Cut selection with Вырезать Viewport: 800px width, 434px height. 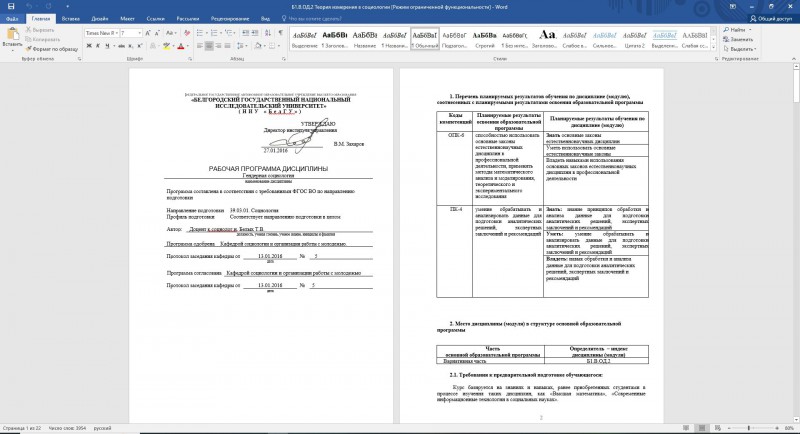click(x=40, y=30)
